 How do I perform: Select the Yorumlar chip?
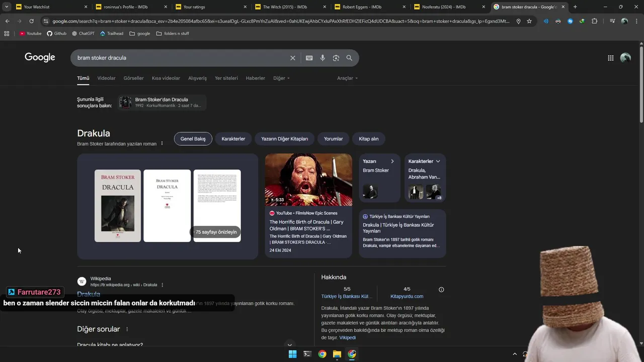[x=333, y=139]
